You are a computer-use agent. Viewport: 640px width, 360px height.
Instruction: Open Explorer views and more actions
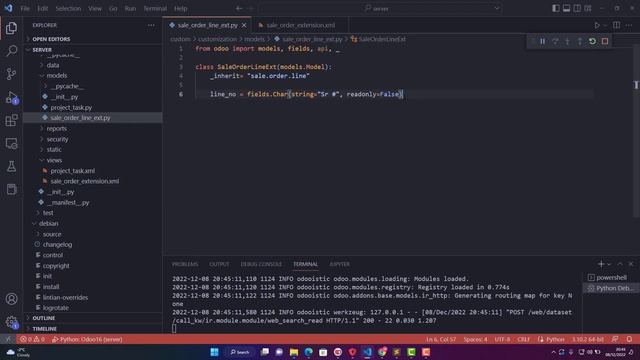pyautogui.click(x=151, y=25)
